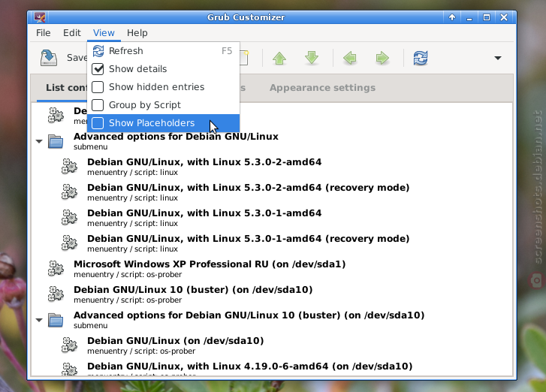Collapse Advanced options for buster (on /dev/sda10) submenu
Image resolution: width=546 pixels, height=392 pixels.
click(x=39, y=320)
